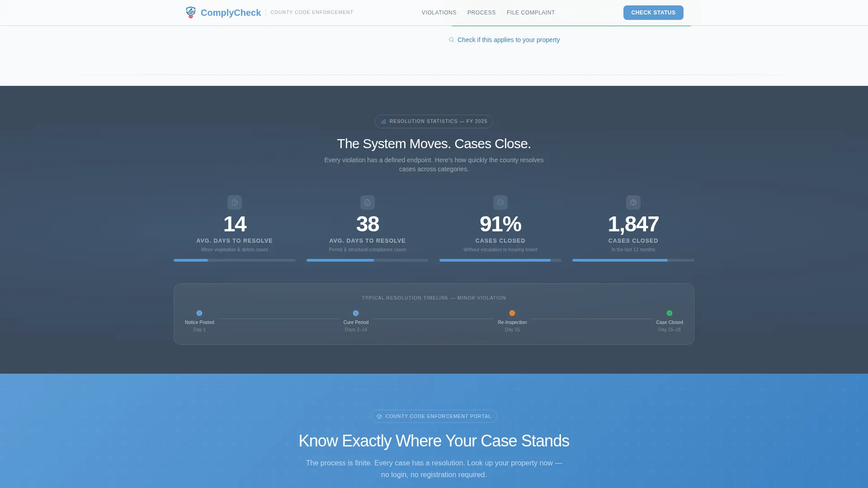Click the 'Days 15–16' timeline label

pos(670,330)
